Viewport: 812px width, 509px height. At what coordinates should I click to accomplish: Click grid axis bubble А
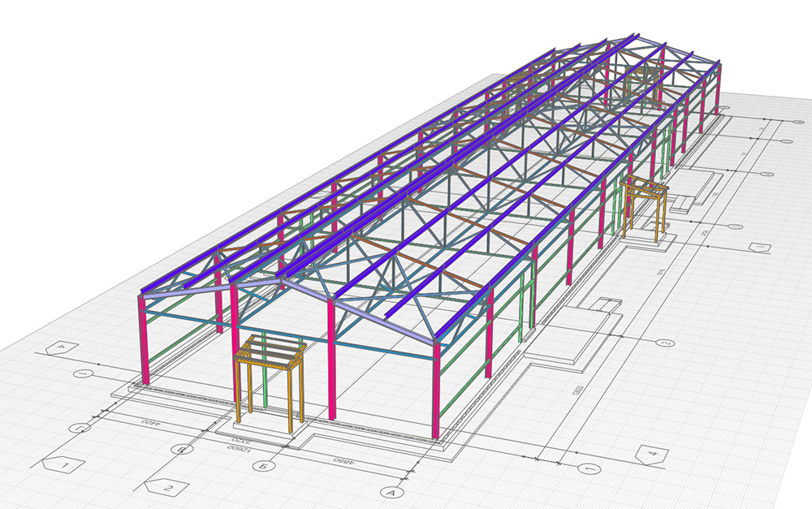coord(391,492)
